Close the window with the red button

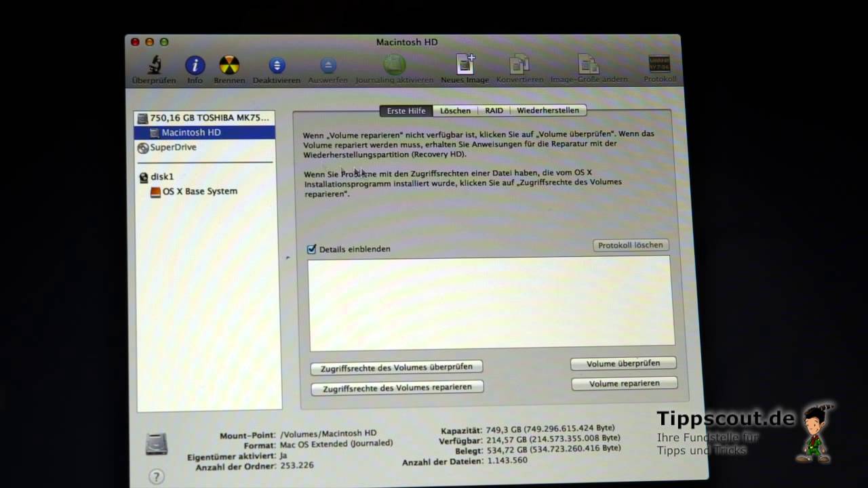click(x=135, y=42)
